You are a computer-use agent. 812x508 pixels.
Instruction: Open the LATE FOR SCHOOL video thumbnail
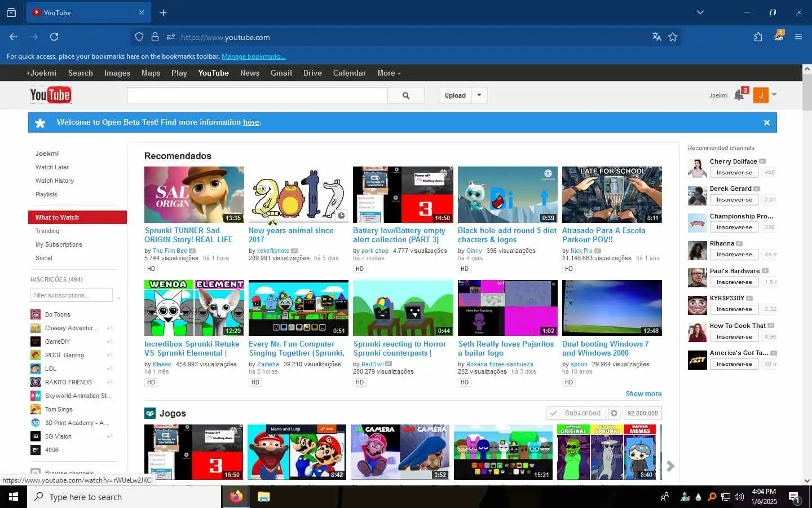coord(612,195)
